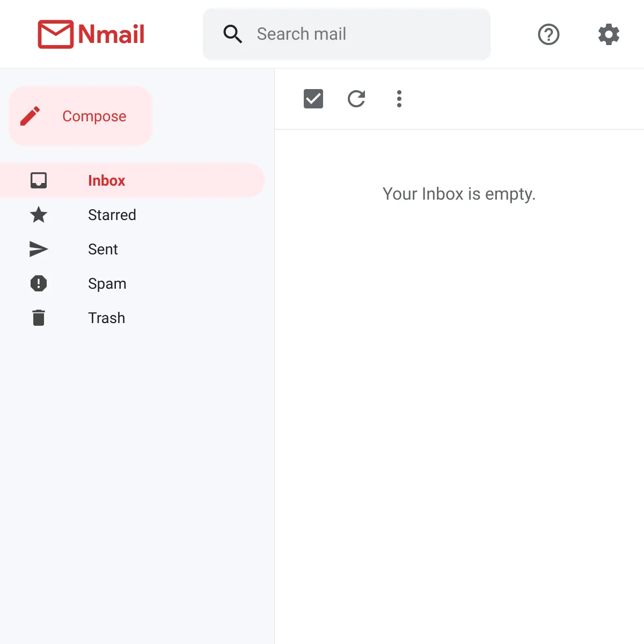This screenshot has width=644, height=644.
Task: Click the Inbox tray icon in sidebar
Action: [39, 180]
